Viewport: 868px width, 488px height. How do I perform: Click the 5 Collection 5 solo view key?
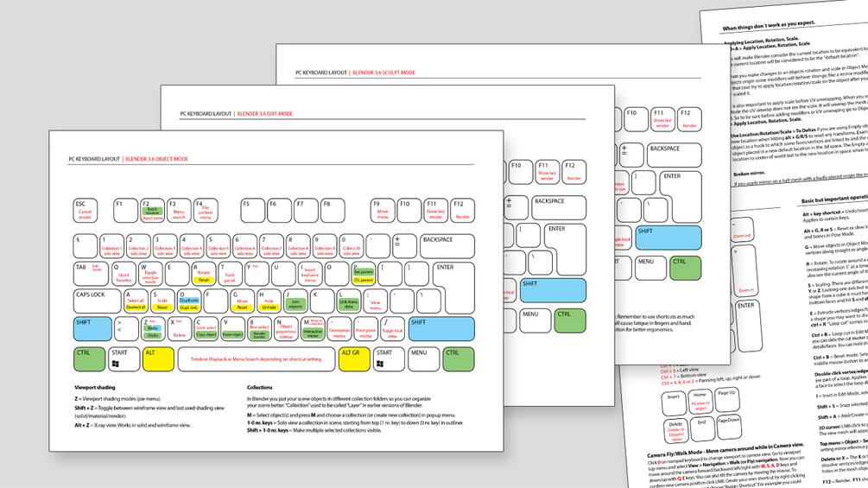pos(219,246)
